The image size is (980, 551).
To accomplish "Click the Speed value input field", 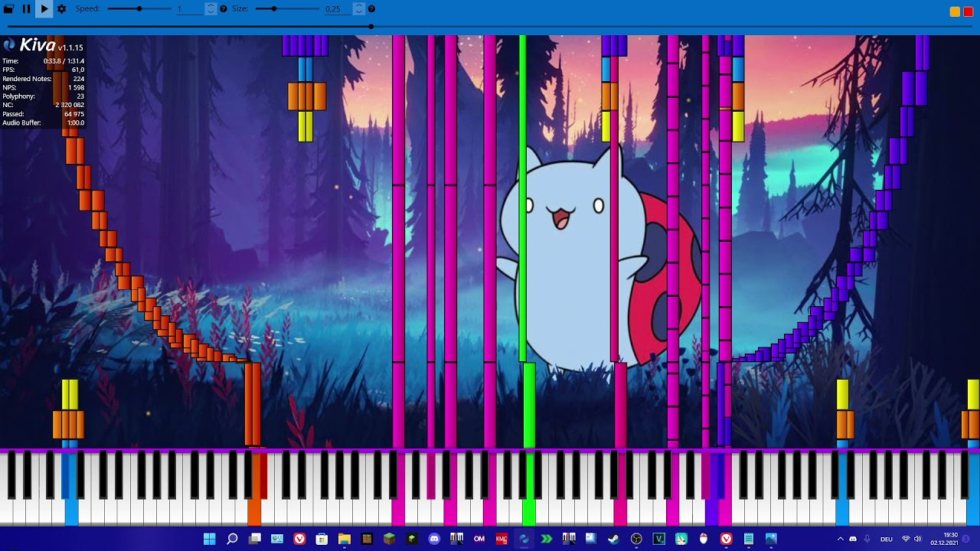I will tap(189, 9).
